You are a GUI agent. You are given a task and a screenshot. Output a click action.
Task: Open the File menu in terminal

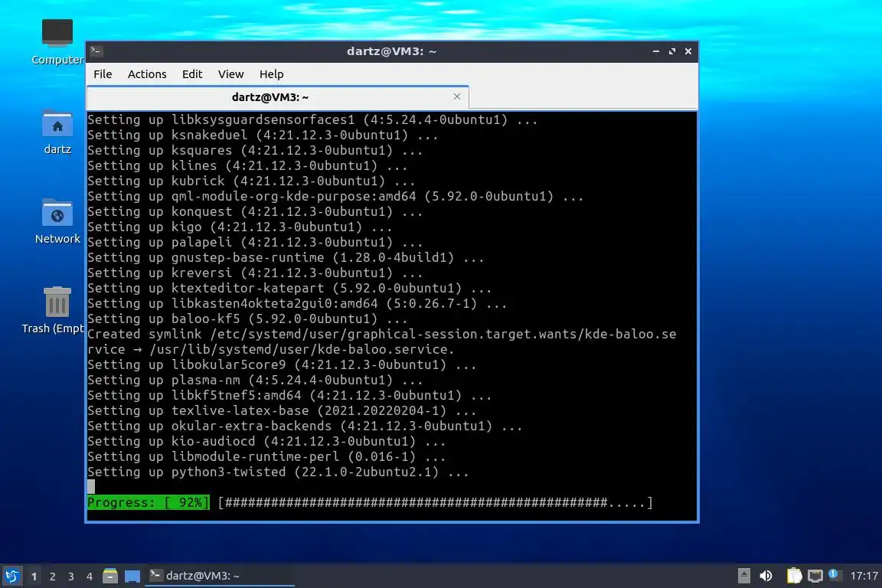[103, 74]
